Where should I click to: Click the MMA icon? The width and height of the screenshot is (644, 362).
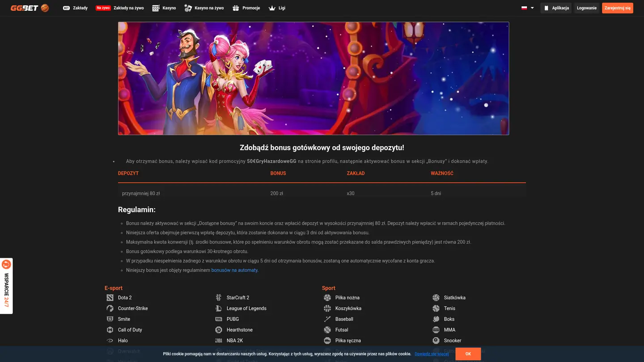tap(436, 330)
